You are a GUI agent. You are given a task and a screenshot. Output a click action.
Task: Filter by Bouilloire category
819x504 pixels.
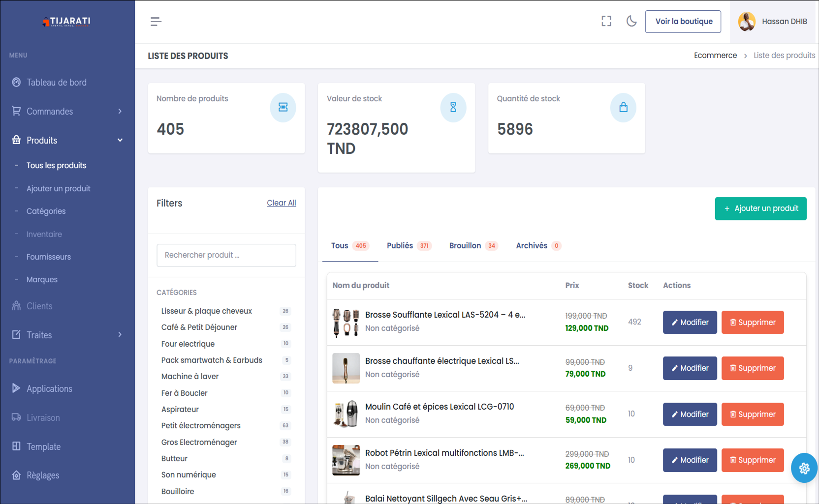tap(226, 491)
